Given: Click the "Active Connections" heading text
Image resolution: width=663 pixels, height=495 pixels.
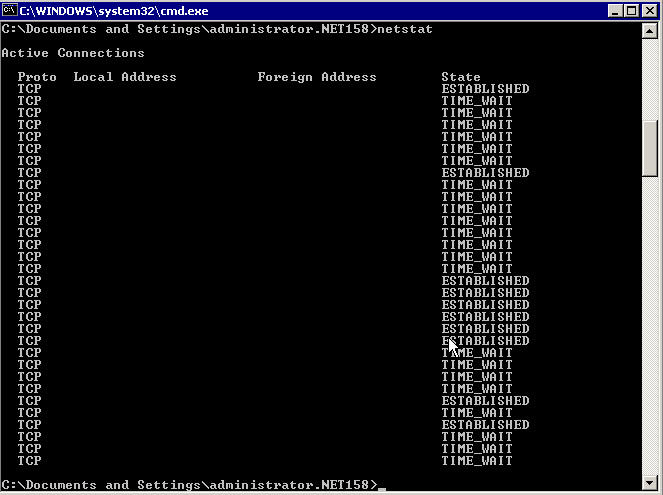Looking at the screenshot, I should pyautogui.click(x=73, y=53).
